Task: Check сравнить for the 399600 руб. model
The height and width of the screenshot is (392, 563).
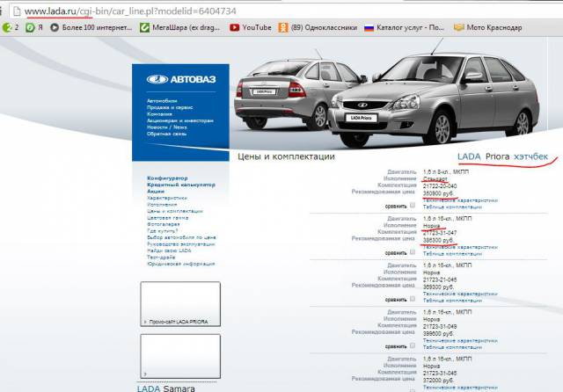Action: click(412, 345)
